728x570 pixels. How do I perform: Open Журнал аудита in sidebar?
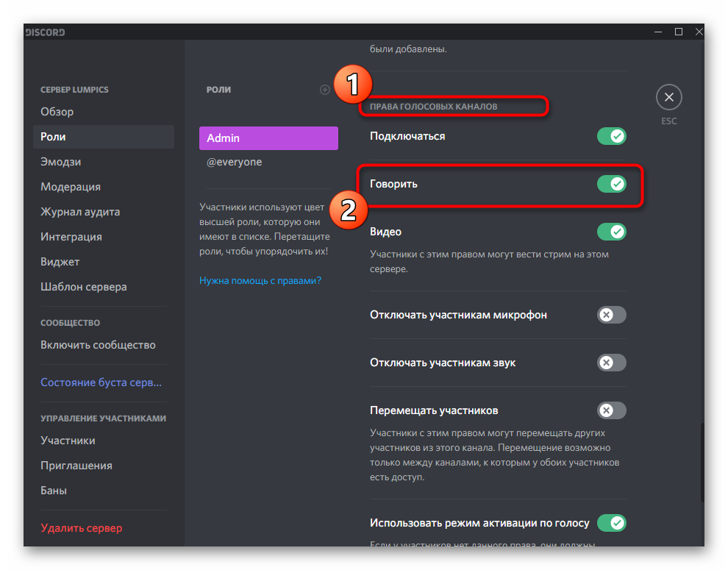80,212
